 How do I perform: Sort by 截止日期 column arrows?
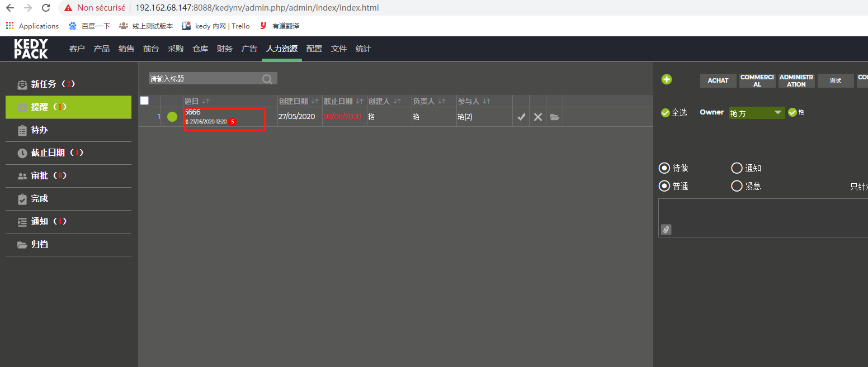pos(359,101)
